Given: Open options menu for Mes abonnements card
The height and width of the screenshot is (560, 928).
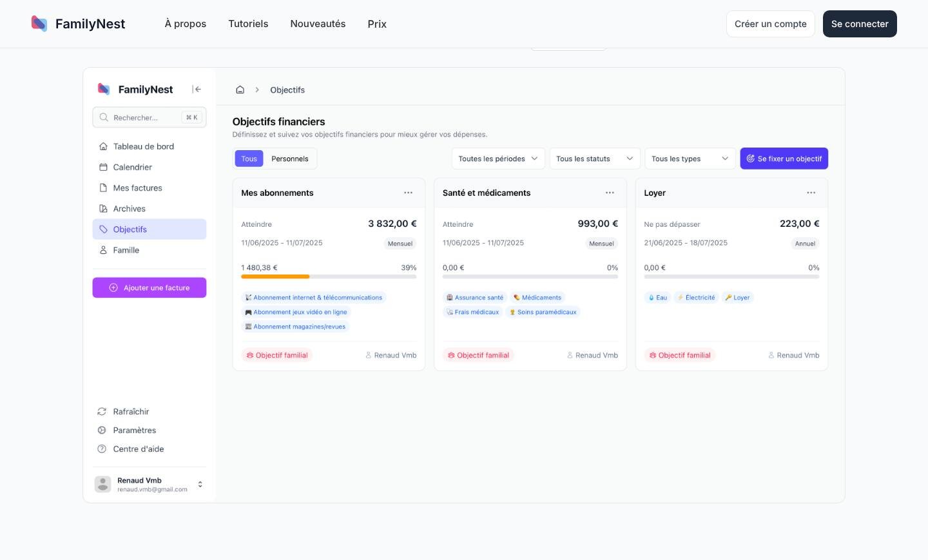Looking at the screenshot, I should coord(408,193).
